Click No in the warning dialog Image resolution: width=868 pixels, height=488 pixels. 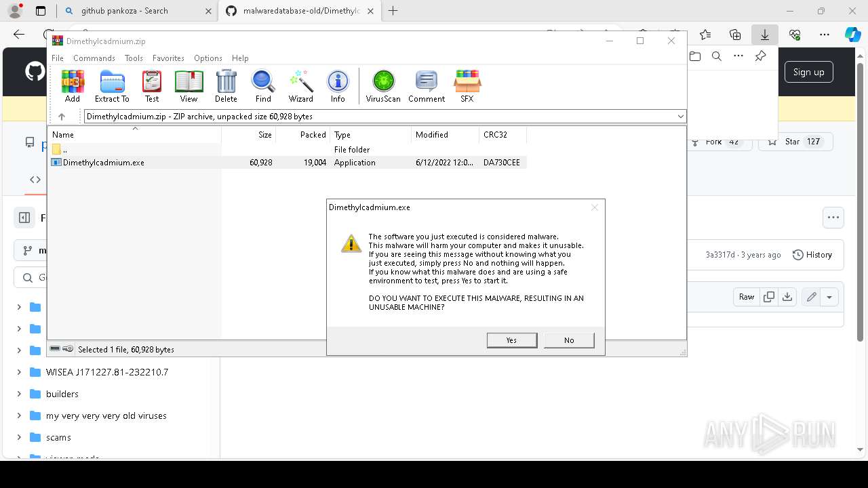[x=569, y=340]
